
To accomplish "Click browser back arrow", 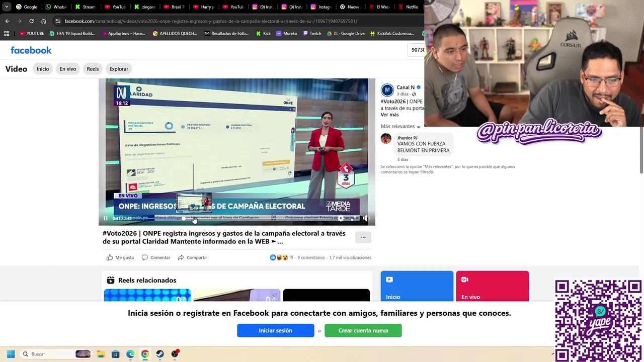I will (7, 21).
